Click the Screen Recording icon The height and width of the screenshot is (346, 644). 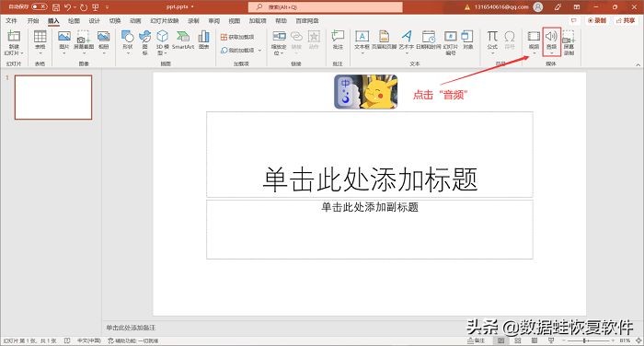(569, 37)
